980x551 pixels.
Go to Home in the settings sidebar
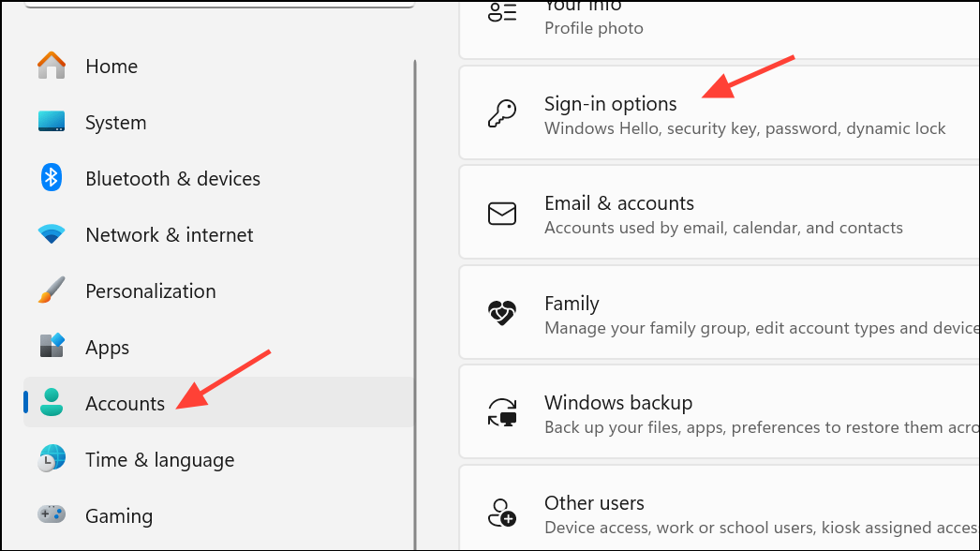(111, 66)
